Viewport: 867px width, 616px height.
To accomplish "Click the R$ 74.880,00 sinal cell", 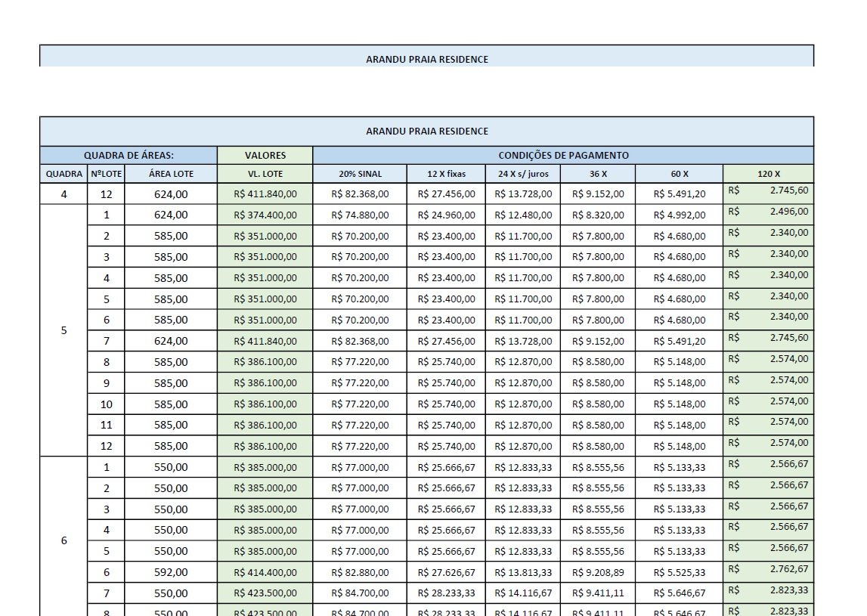I will (x=360, y=215).
